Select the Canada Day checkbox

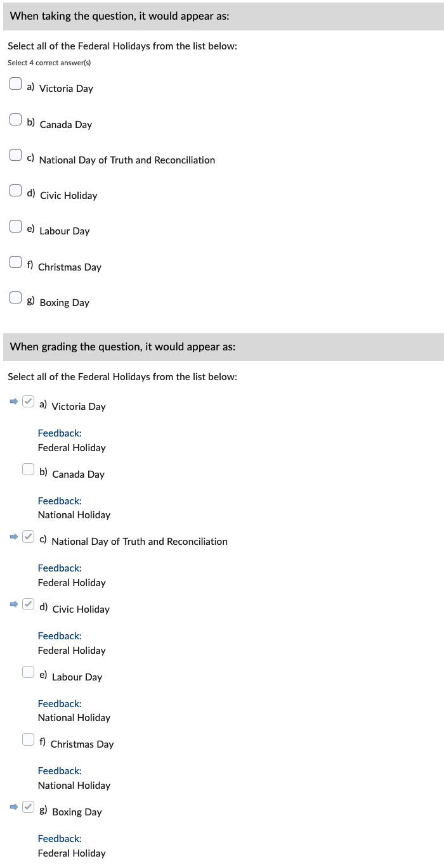(15, 119)
